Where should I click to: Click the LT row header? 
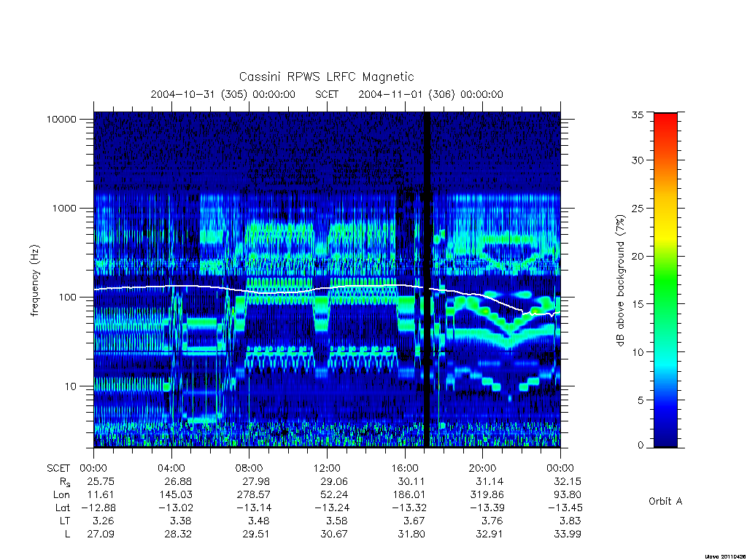[64, 521]
